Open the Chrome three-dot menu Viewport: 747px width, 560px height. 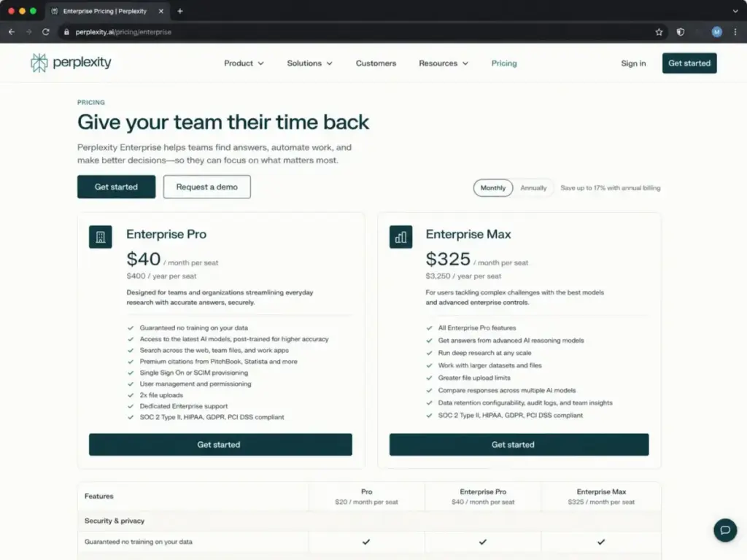[735, 32]
